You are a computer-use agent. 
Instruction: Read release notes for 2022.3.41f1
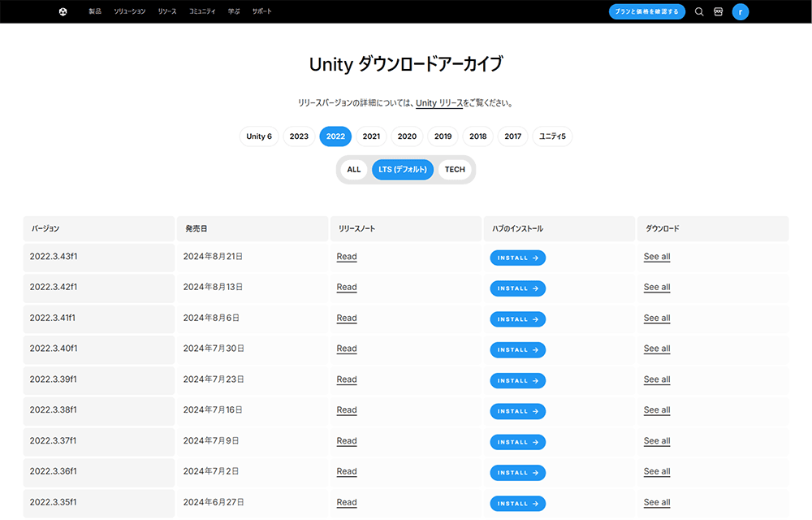tap(347, 318)
